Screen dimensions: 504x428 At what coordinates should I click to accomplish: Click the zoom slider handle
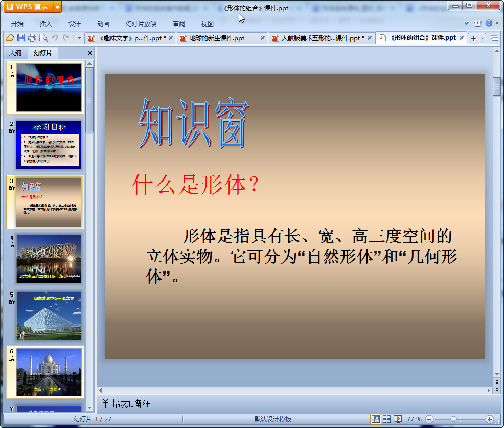[x=453, y=419]
